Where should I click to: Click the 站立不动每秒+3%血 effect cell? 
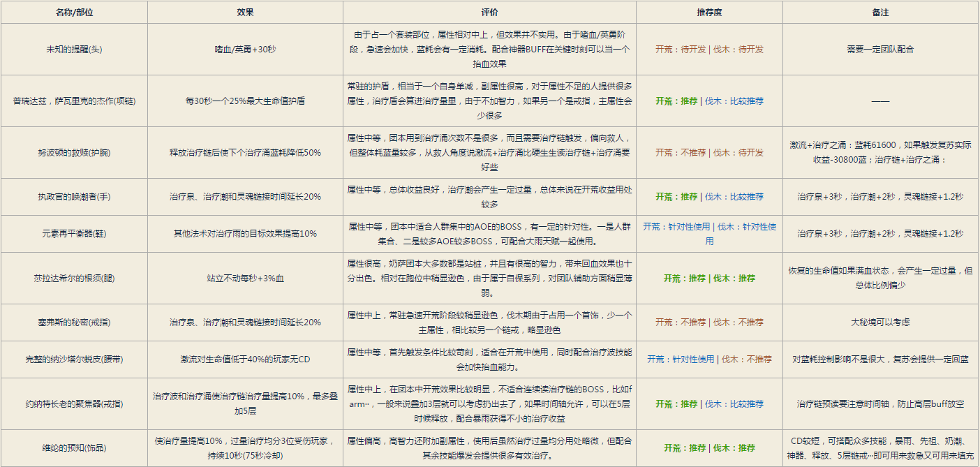pyautogui.click(x=245, y=278)
